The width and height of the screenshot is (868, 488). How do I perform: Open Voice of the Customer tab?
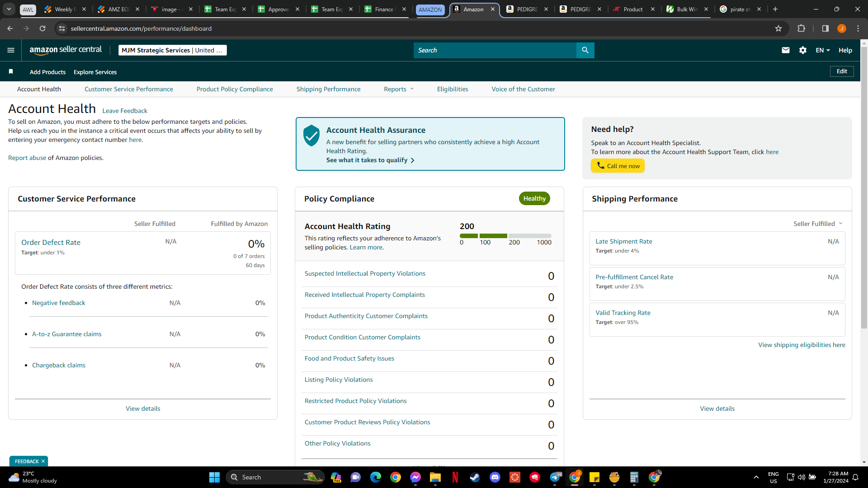[x=524, y=89]
